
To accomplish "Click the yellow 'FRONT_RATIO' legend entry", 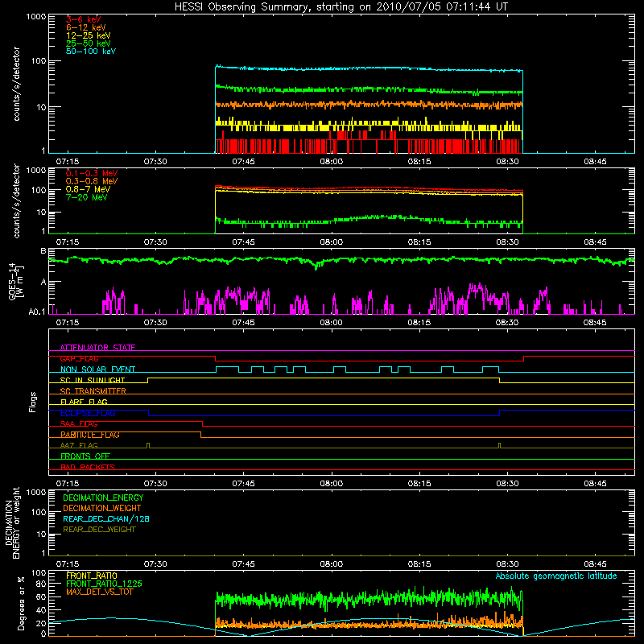I will (92, 576).
